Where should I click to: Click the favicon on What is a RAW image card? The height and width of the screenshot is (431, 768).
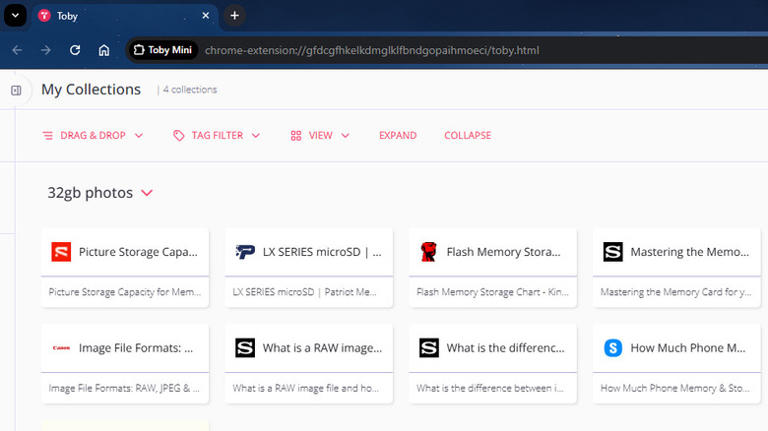pos(245,348)
